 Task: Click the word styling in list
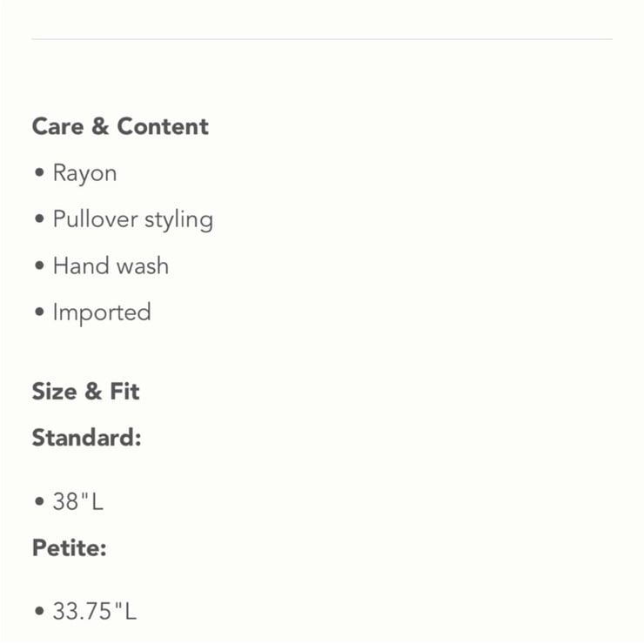tap(179, 220)
